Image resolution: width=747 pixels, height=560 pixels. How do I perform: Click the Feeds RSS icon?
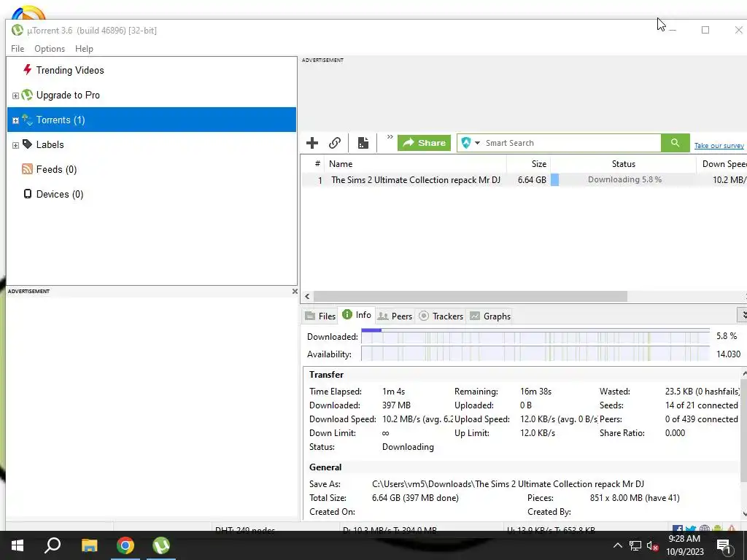(27, 169)
